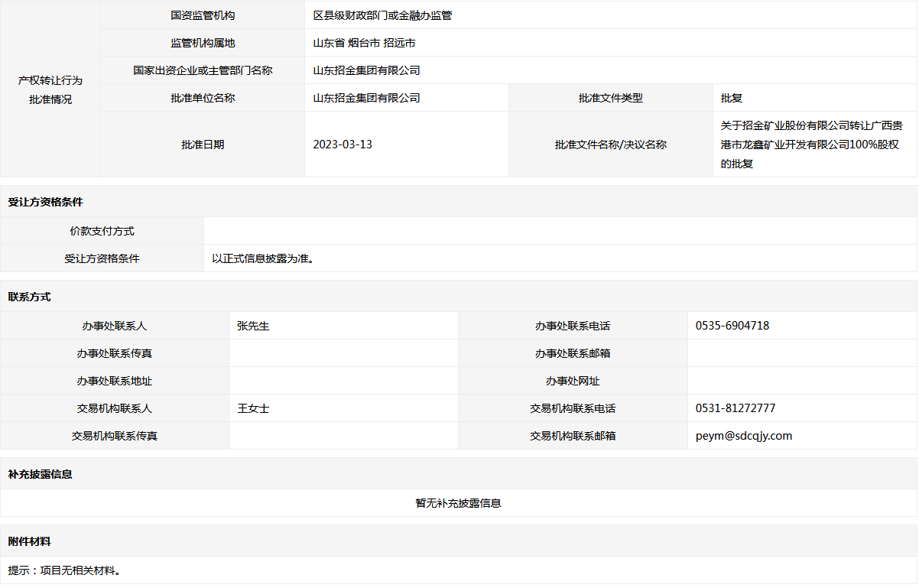Select the notice 提示：项目无相关材料。

[64, 570]
